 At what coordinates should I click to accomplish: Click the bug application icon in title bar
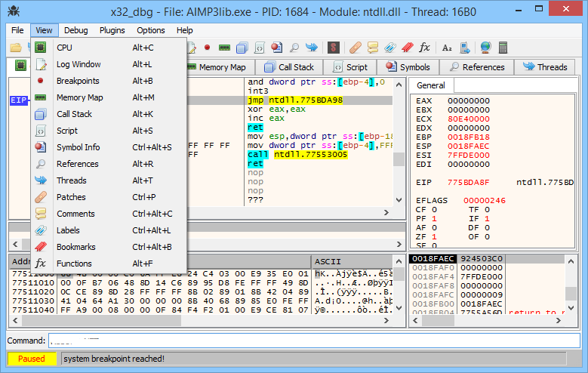pos(14,11)
